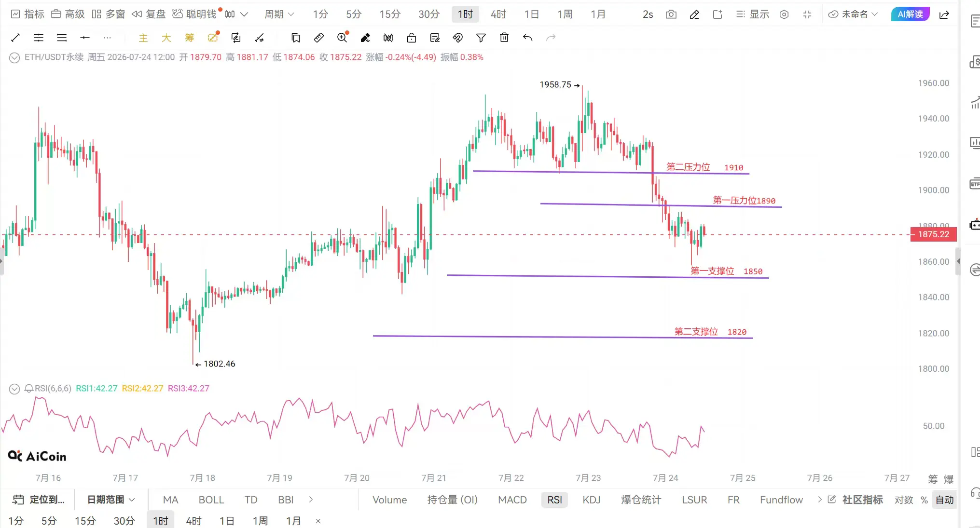Select the trend line drawing tool
980x528 pixels.
coord(15,38)
